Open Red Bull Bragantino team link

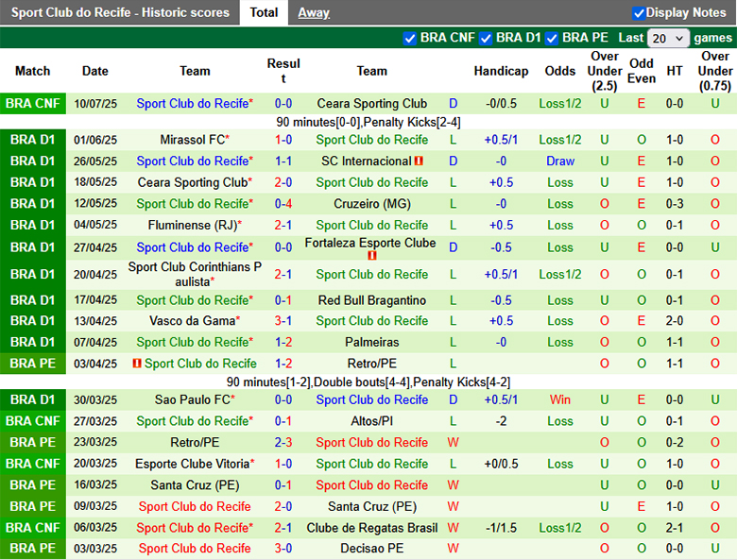point(371,300)
